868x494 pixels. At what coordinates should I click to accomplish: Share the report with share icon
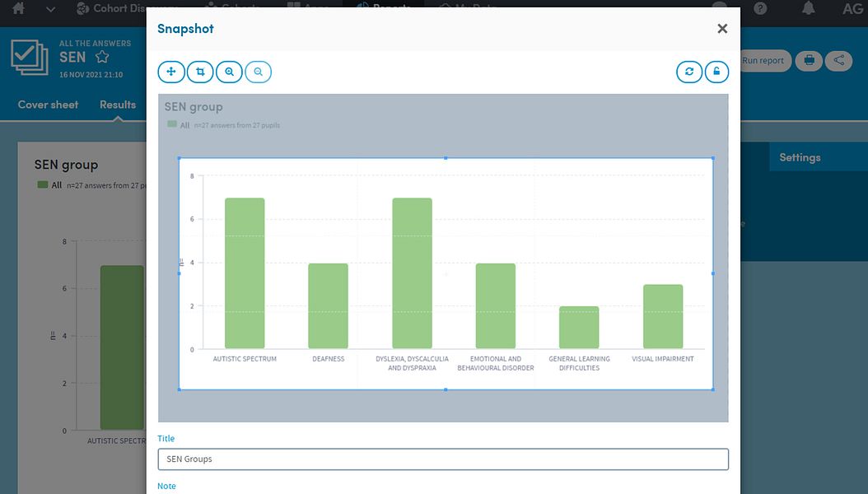pos(838,60)
